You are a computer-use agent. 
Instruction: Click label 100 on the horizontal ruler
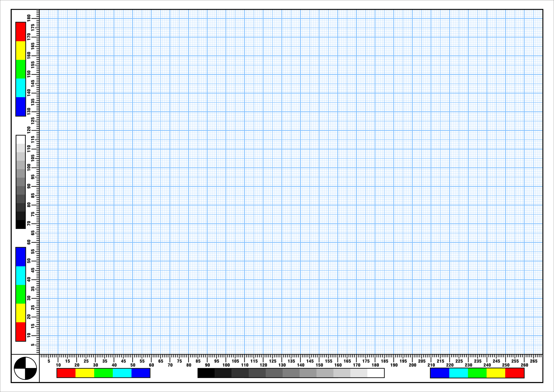pyautogui.click(x=226, y=365)
